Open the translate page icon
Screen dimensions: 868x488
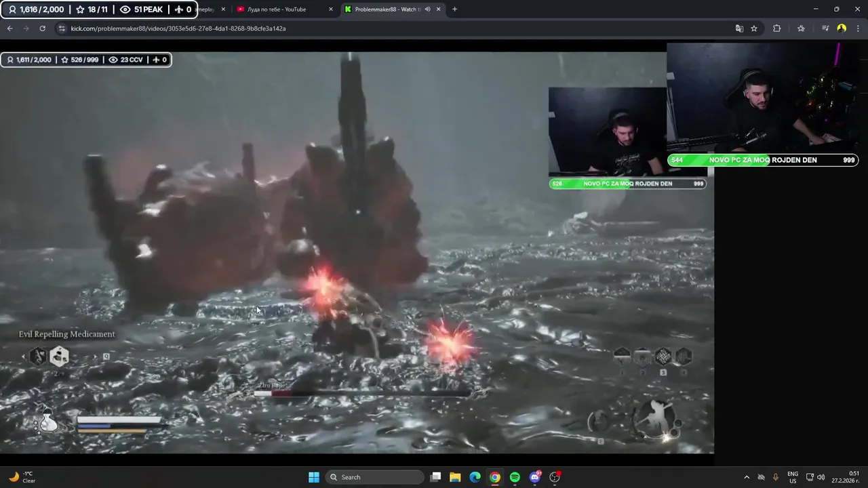click(739, 28)
